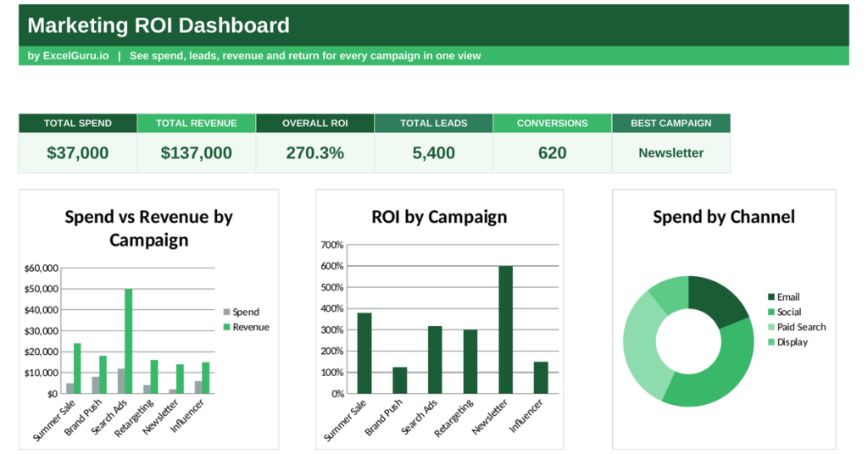The width and height of the screenshot is (868, 454).
Task: Click the 'Spend vs Revenue by Campaign' chart title
Action: [x=149, y=229]
